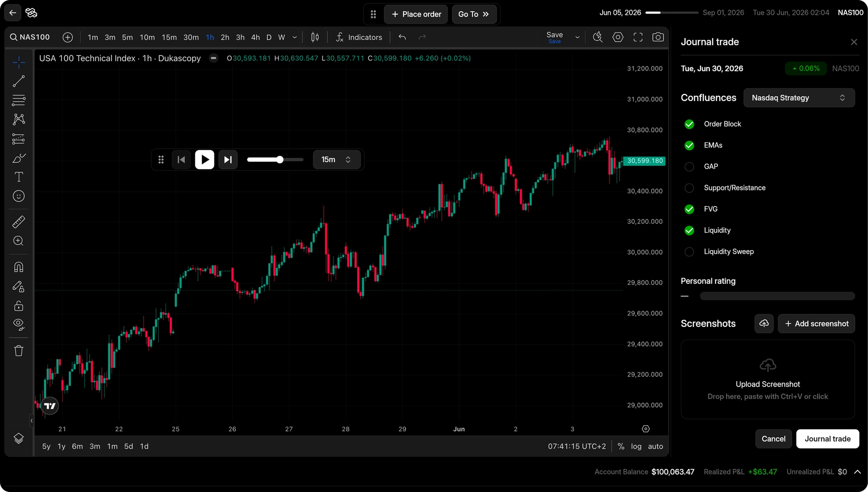
Task: Select the brush drawing tool
Action: click(x=19, y=158)
